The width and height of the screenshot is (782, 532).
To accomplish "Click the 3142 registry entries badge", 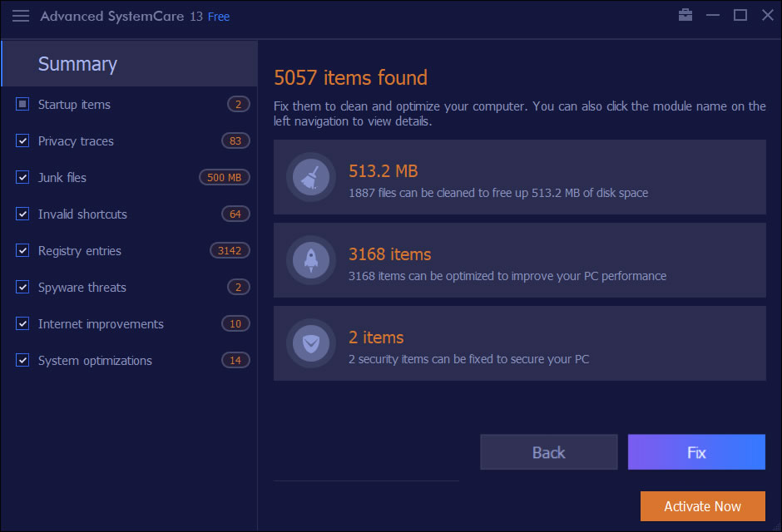I will point(230,250).
